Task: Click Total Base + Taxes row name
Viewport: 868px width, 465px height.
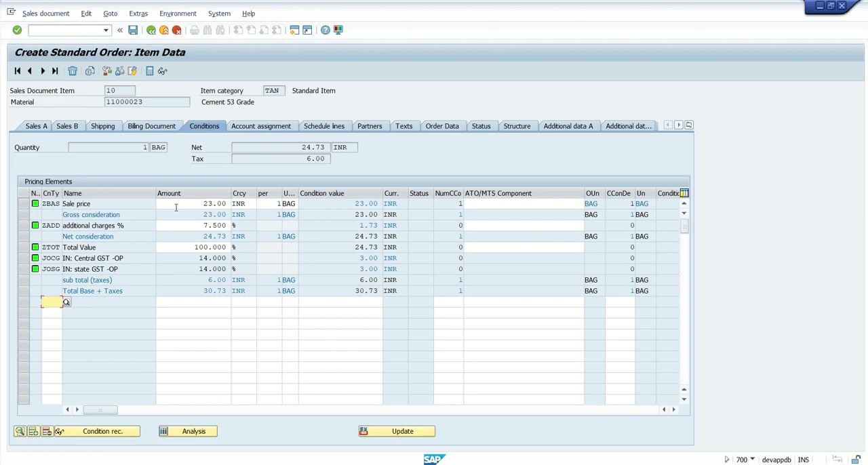Action: coord(92,291)
